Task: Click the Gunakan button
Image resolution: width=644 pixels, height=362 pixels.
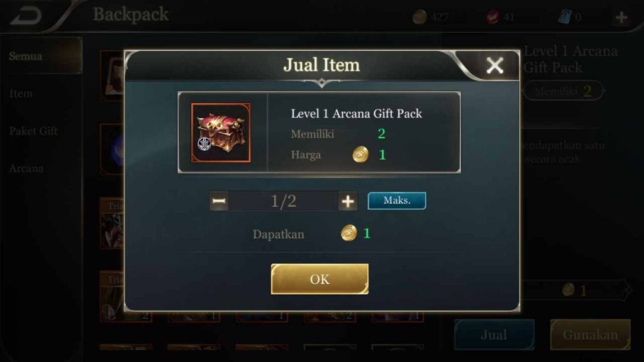Action: tap(590, 334)
